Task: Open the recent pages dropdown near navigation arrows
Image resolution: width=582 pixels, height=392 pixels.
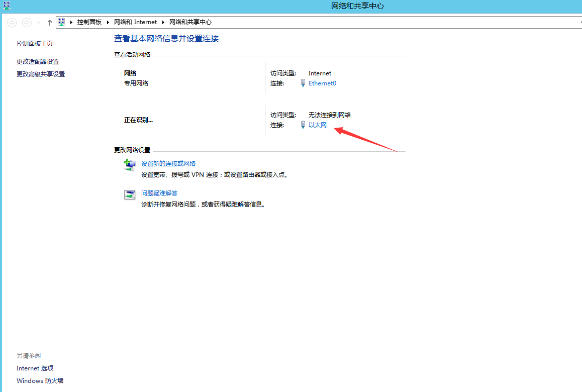Action: tap(38, 22)
